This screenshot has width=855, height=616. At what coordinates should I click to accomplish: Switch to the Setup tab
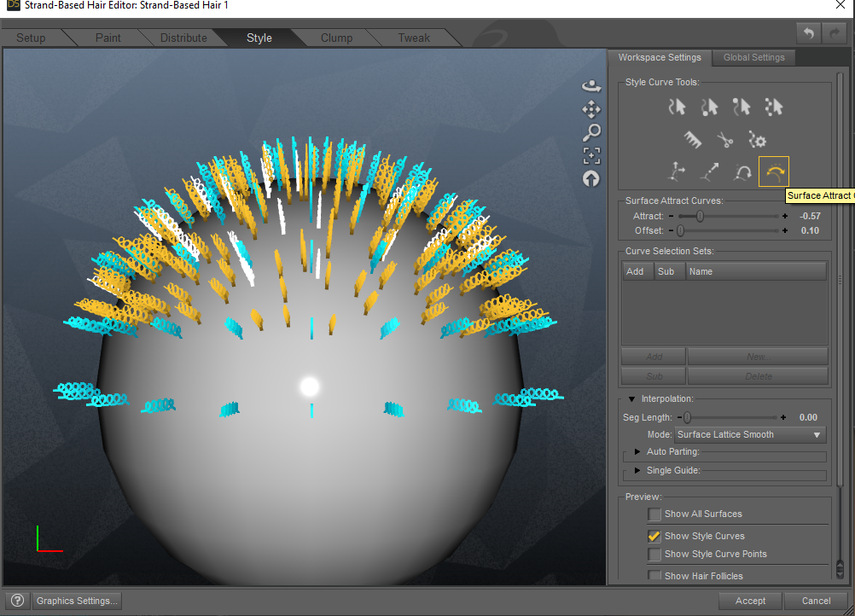click(31, 38)
